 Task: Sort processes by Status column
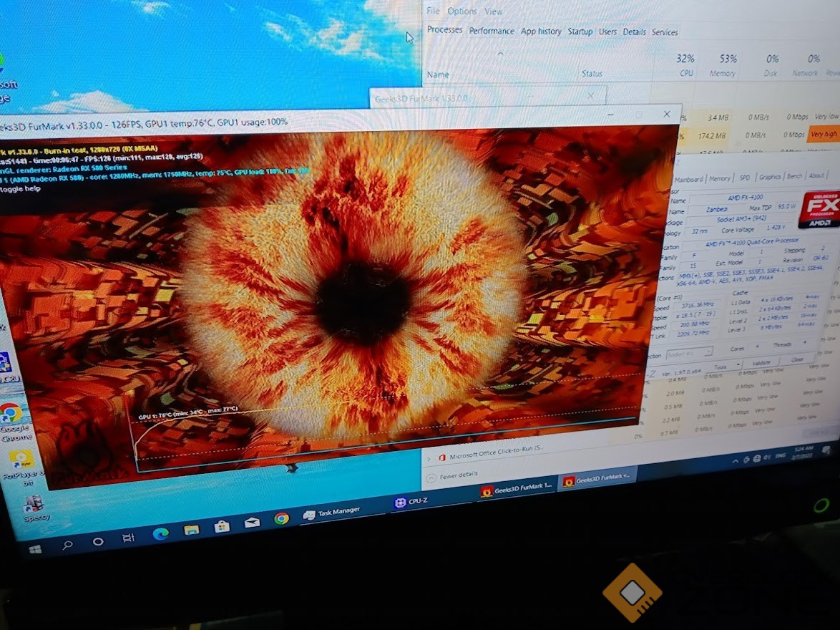click(592, 74)
